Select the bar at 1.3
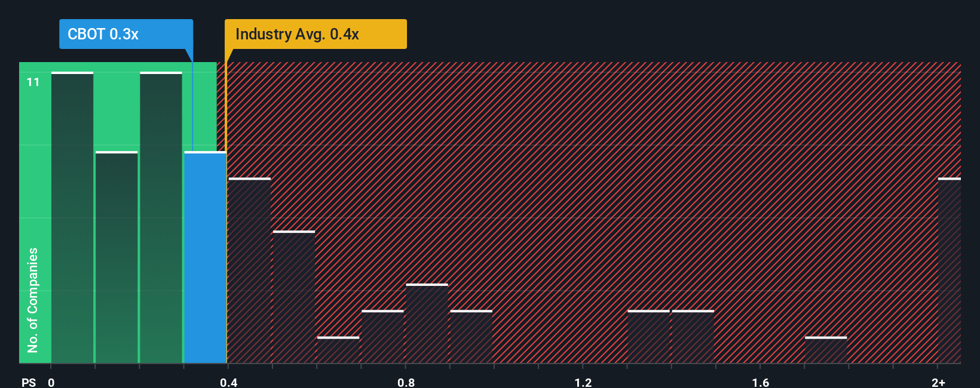Viewport: 980px width, 388px height. click(x=649, y=337)
